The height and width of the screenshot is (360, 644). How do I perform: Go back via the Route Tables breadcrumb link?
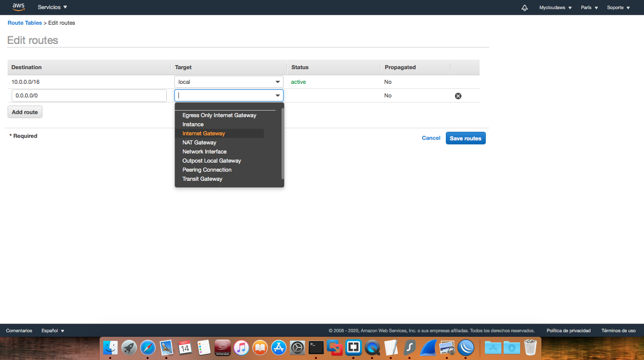[24, 23]
